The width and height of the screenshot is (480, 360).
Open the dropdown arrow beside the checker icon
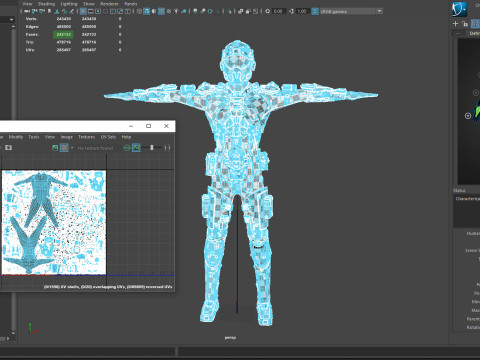coord(72,147)
